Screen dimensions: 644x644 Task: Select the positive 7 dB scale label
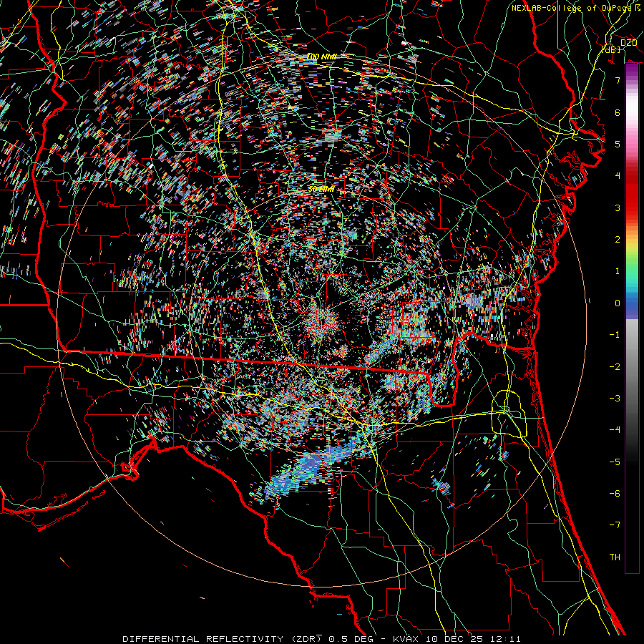tap(618, 80)
